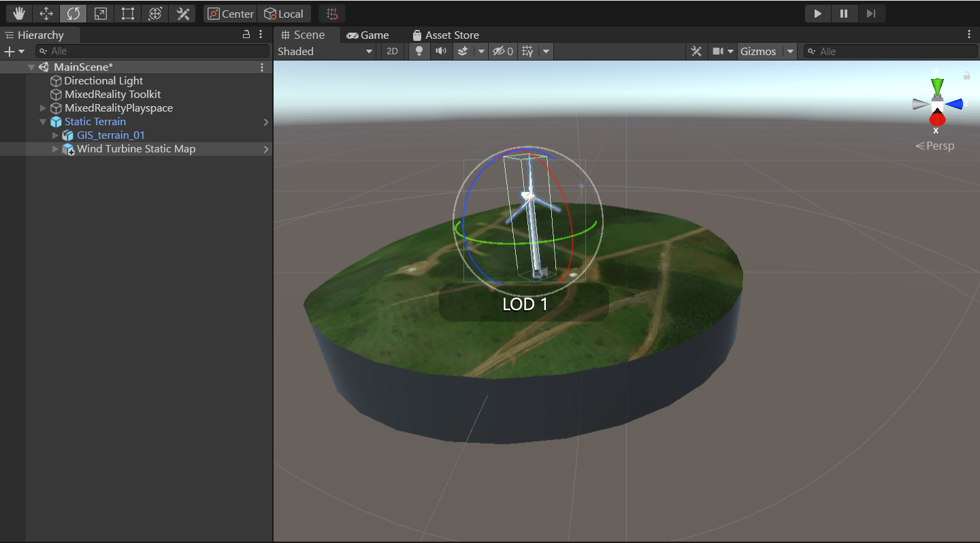
Task: Toggle pivot mode via Center button
Action: click(x=230, y=14)
